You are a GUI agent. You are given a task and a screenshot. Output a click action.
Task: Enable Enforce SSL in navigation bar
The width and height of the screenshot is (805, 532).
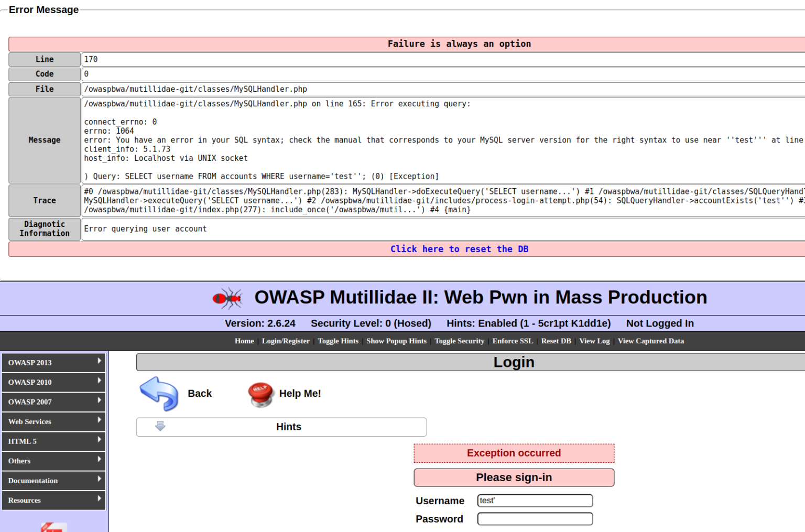[513, 341]
